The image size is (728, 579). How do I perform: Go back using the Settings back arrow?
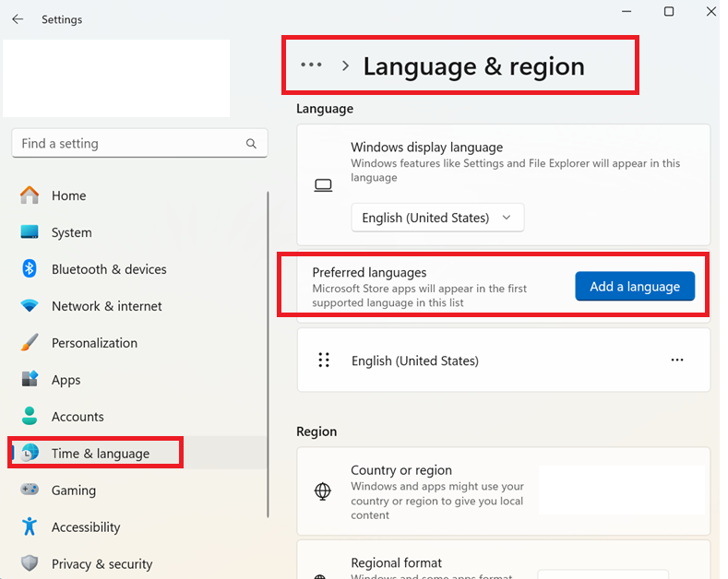click(x=18, y=19)
